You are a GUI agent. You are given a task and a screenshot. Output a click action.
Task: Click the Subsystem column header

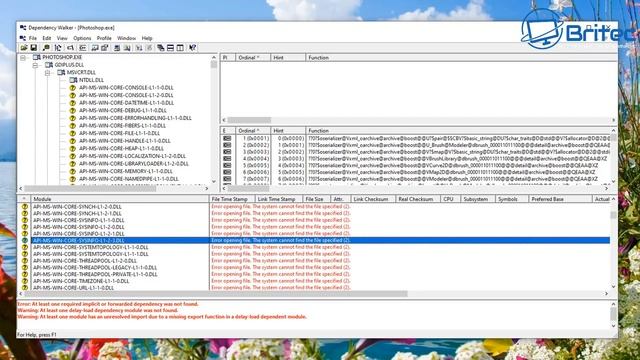click(478, 199)
